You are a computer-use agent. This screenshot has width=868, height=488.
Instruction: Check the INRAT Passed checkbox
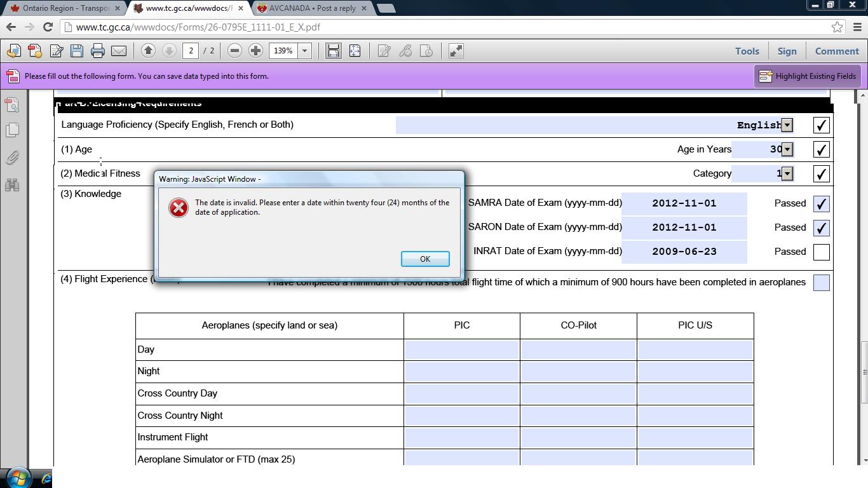(821, 252)
